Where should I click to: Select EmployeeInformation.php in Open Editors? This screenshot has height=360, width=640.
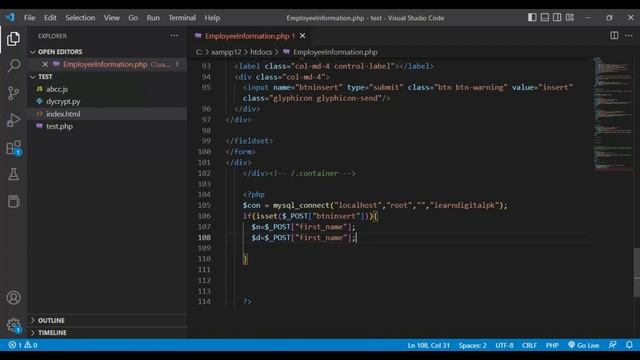(x=105, y=64)
